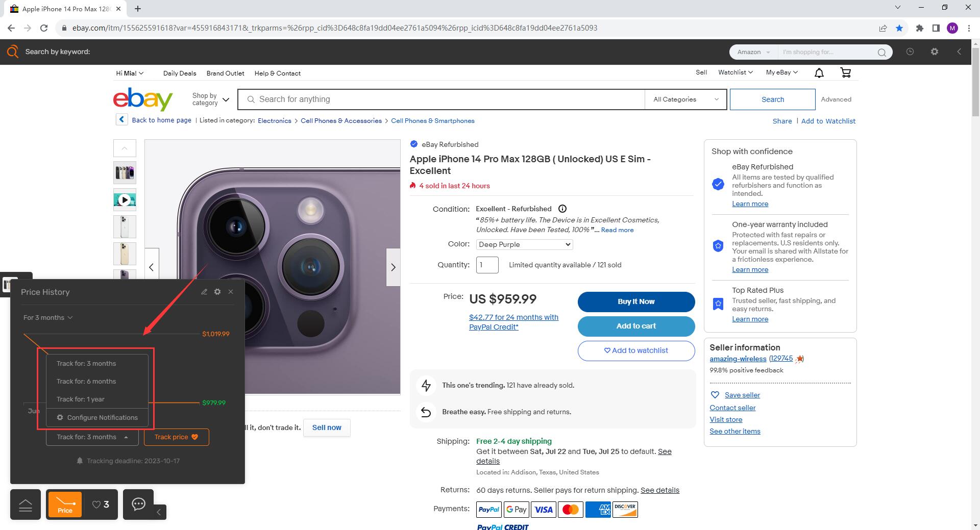980x530 pixels.
Task: Open the chat bubble widget
Action: tap(138, 504)
